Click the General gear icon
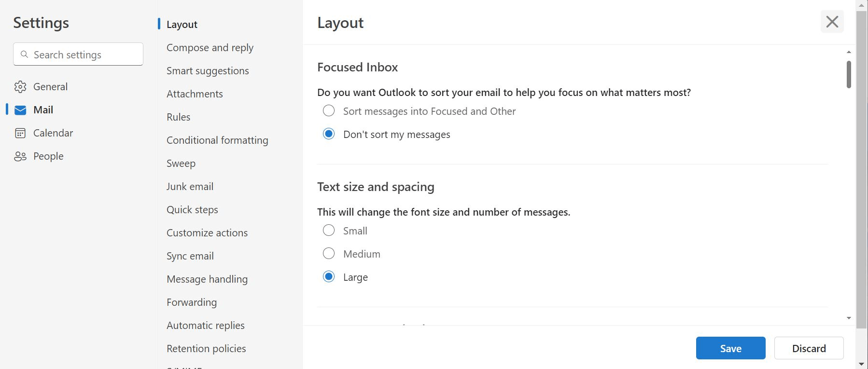 click(x=20, y=87)
